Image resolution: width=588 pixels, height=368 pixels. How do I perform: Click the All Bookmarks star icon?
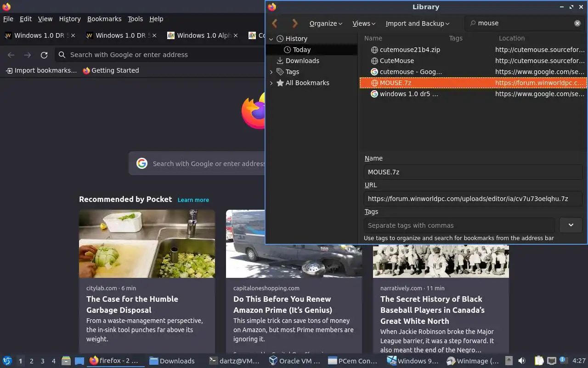[x=280, y=83]
